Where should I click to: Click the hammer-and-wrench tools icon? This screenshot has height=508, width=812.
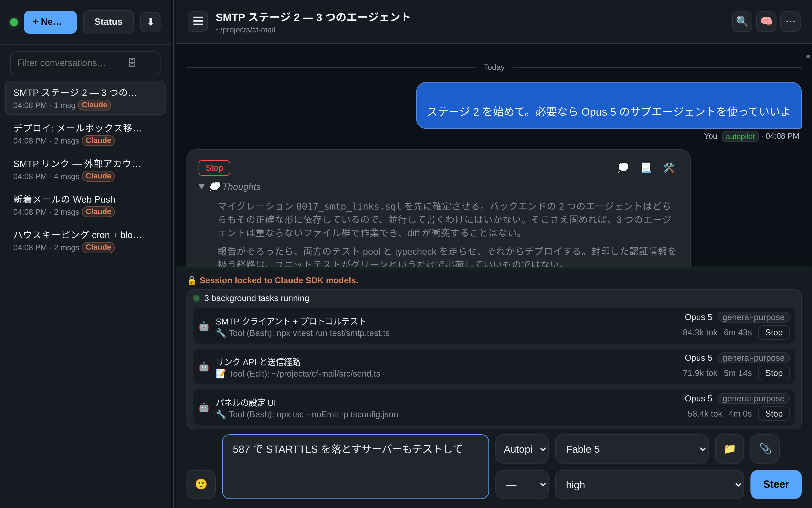[x=669, y=167]
